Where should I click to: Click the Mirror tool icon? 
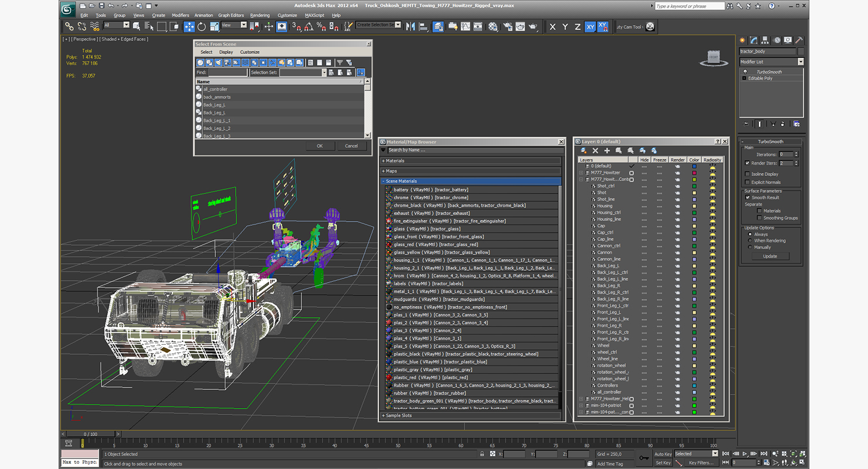pos(411,26)
